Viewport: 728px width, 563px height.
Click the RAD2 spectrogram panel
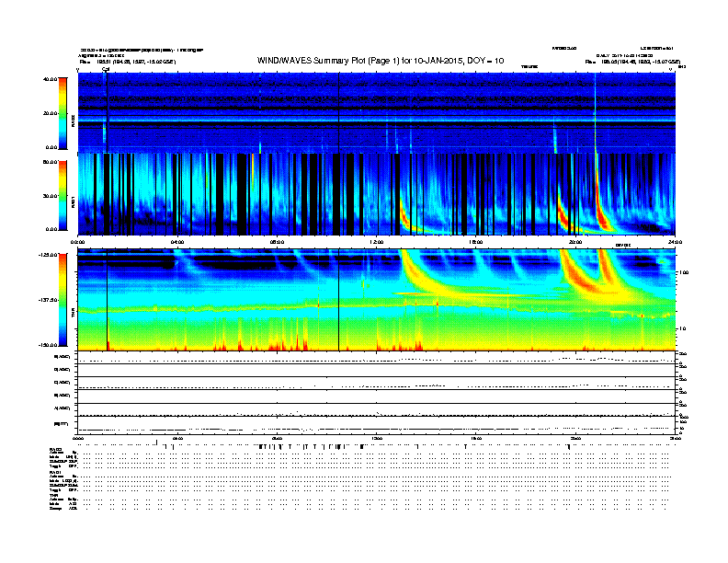[x=377, y=112]
